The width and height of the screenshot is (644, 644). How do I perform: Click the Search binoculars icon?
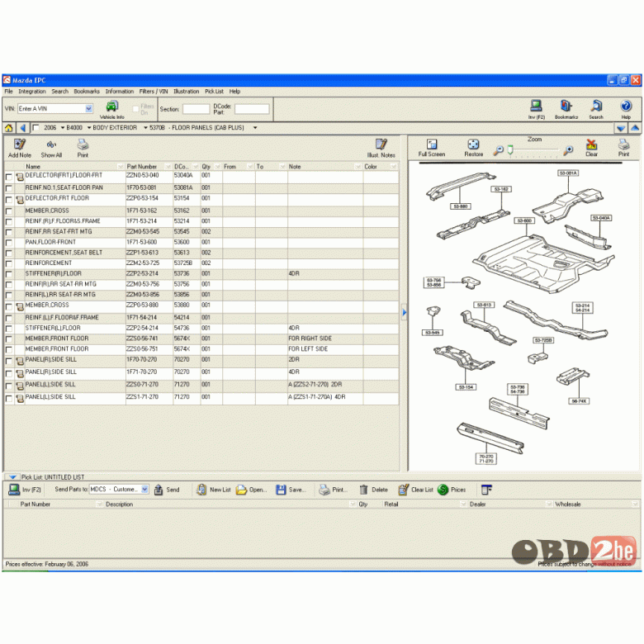point(596,106)
